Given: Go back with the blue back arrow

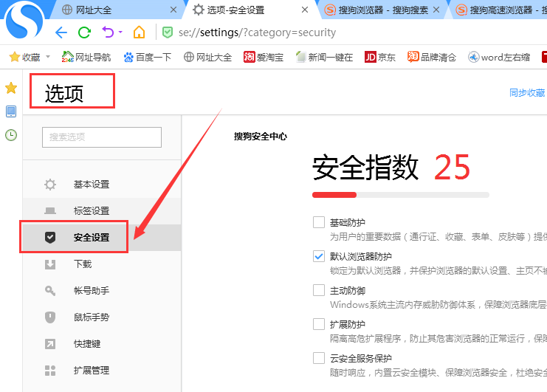Looking at the screenshot, I should point(61,32).
